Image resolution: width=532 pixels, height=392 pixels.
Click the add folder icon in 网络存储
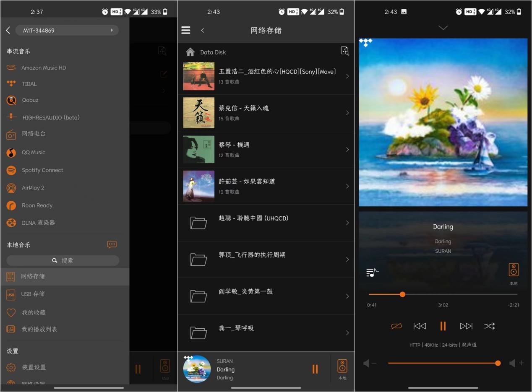click(x=344, y=51)
